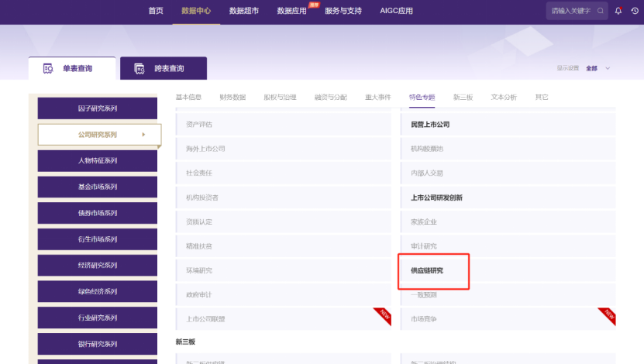
Task: Click the 单表查询 tab icon
Action: (48, 68)
